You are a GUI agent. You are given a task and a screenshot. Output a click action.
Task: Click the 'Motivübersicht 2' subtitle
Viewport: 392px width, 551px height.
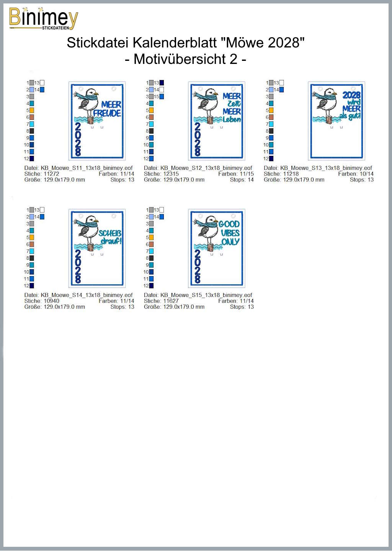pos(186,59)
